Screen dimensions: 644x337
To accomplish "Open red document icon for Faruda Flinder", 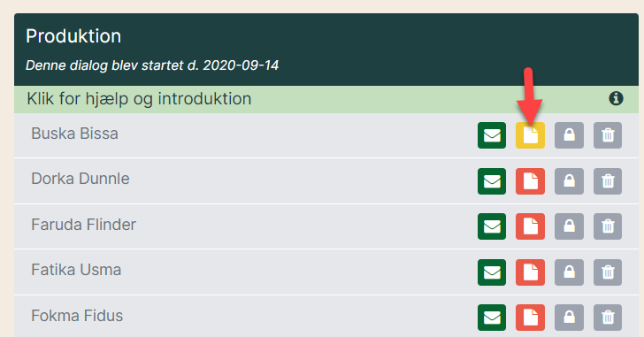I will [530, 226].
